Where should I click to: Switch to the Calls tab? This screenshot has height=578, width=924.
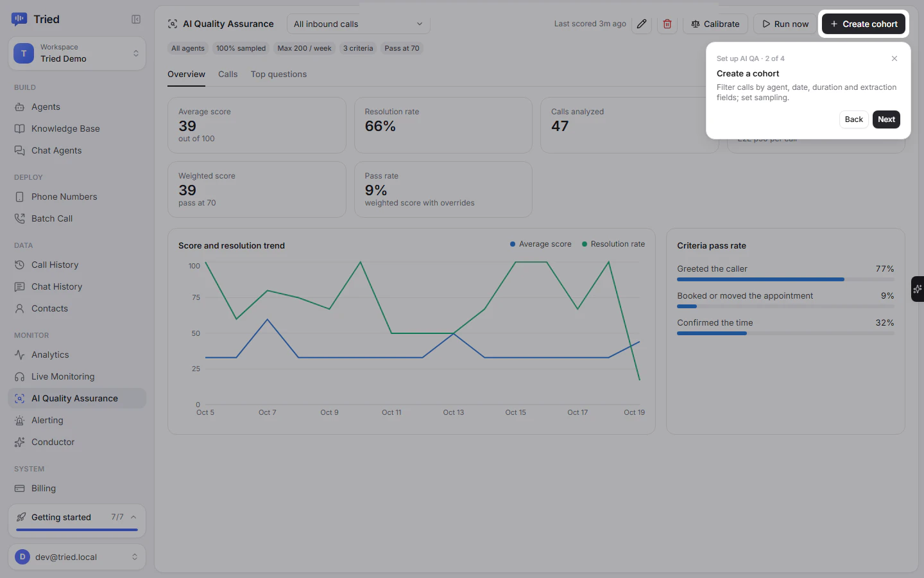click(228, 74)
